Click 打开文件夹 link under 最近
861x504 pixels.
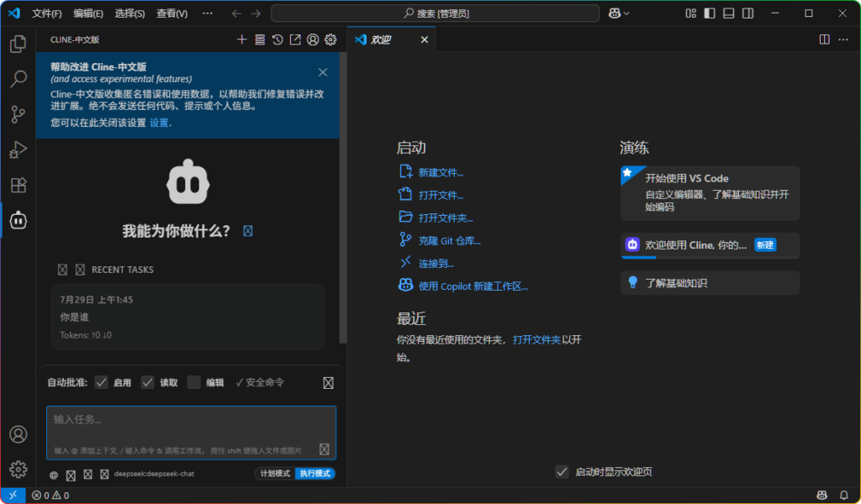[536, 339]
